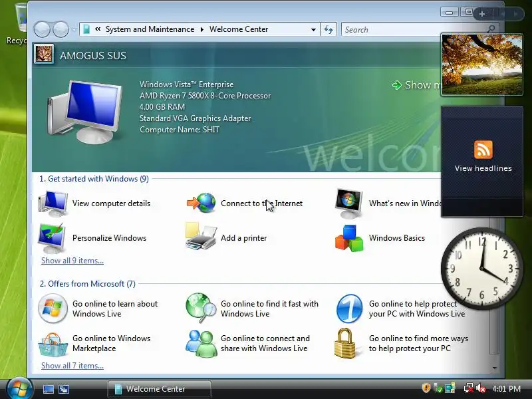The width and height of the screenshot is (532, 399).
Task: Open the What's new in Windows monitor icon
Action: pyautogui.click(x=349, y=203)
